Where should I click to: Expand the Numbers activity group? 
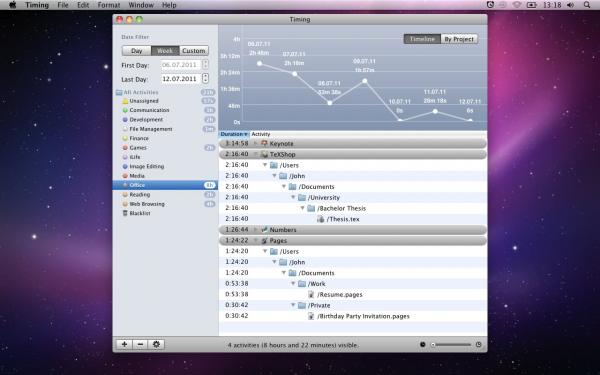point(256,230)
